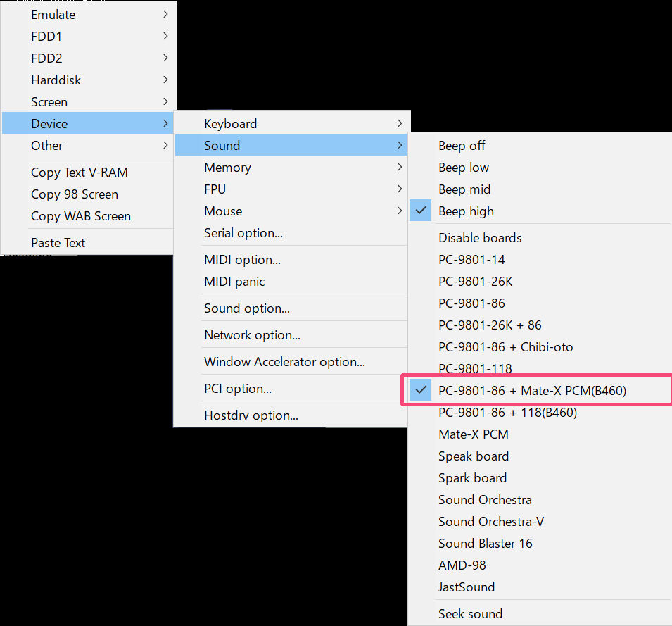Select Sound Orchestra board
The image size is (672, 626).
coord(540,500)
